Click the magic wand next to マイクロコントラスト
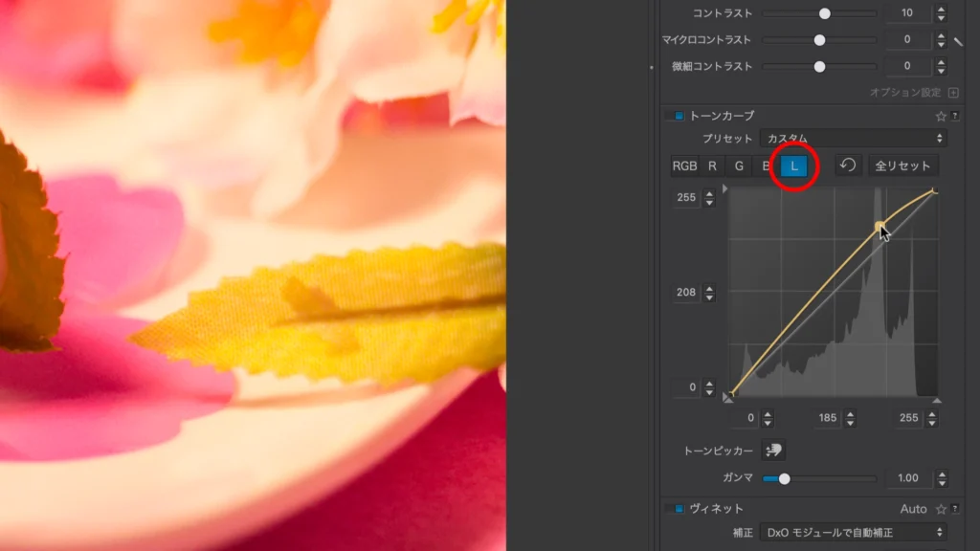This screenshot has height=551, width=980. tap(959, 41)
